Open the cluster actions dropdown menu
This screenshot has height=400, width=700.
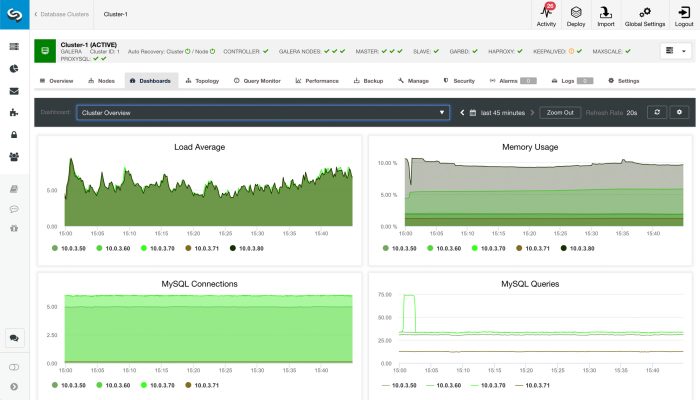pyautogui.click(x=671, y=50)
